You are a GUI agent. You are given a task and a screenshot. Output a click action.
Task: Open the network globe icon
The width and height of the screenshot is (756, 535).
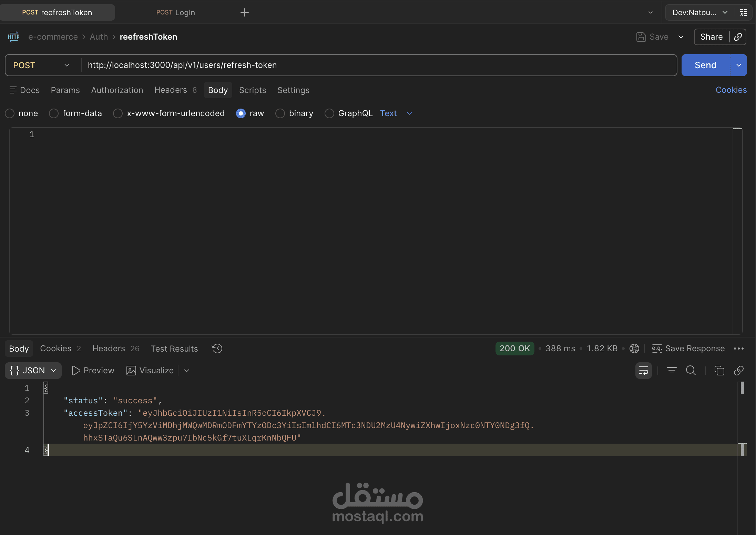tap(634, 349)
